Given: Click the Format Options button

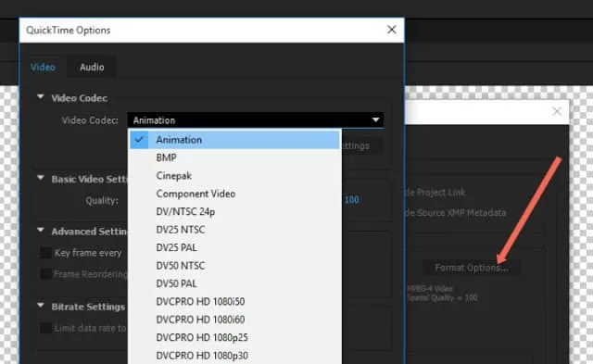Looking at the screenshot, I should coord(472,268).
